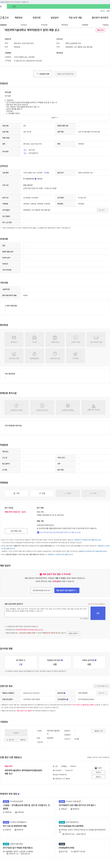Open 지도 보기 for 대전고용센터

pyautogui.click(x=102, y=693)
